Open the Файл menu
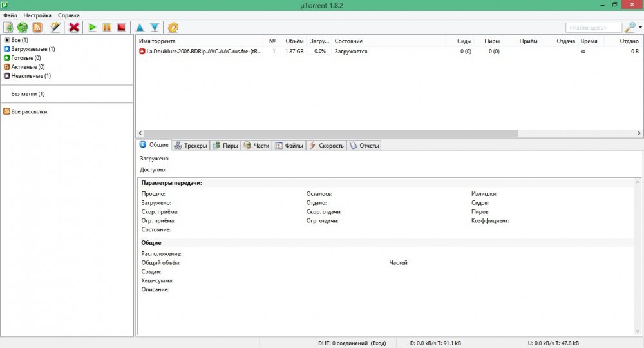 point(10,15)
